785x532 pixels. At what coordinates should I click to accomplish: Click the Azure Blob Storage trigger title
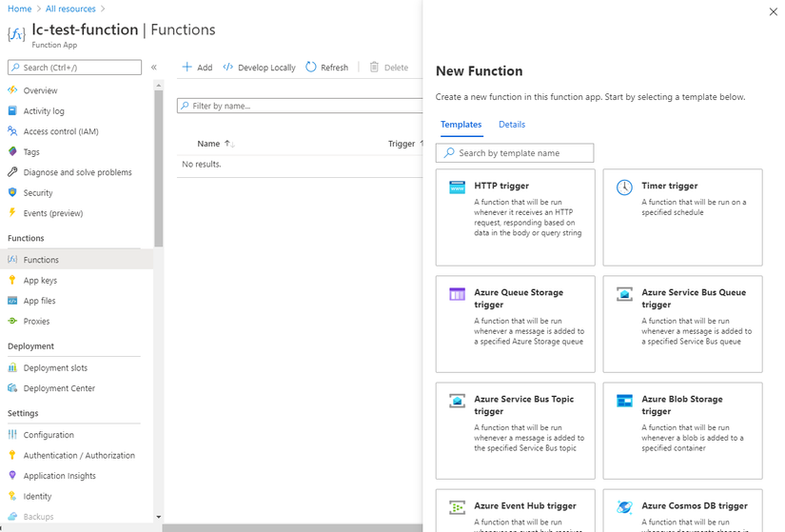pyautogui.click(x=682, y=404)
